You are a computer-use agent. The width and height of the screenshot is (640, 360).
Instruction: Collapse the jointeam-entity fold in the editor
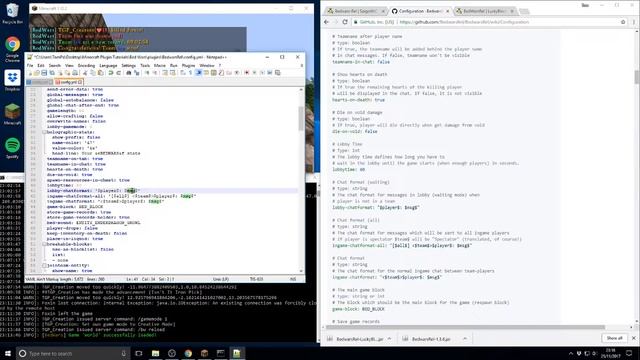pyautogui.click(x=44, y=265)
